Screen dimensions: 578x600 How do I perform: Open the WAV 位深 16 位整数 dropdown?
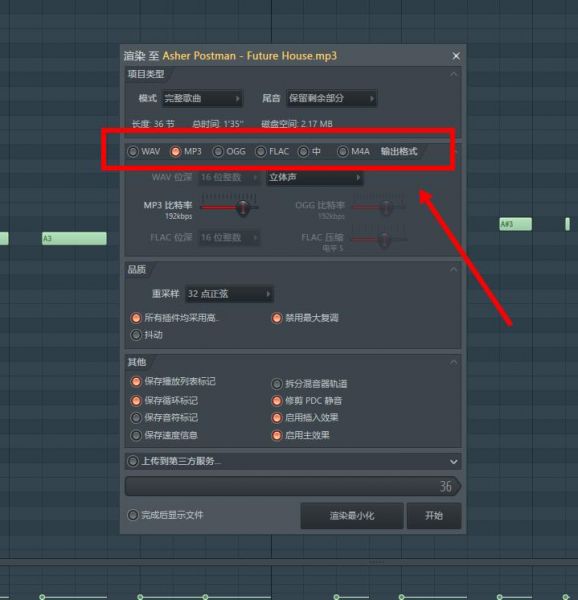point(229,178)
